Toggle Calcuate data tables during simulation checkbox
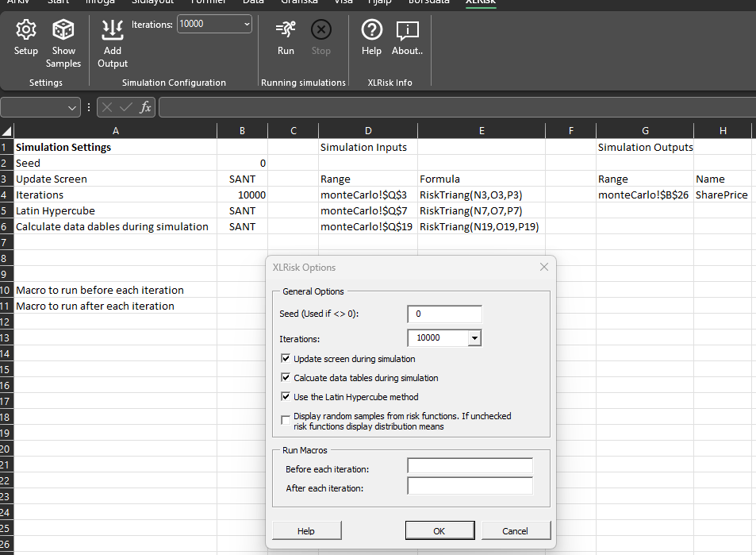756x555 pixels. [286, 377]
